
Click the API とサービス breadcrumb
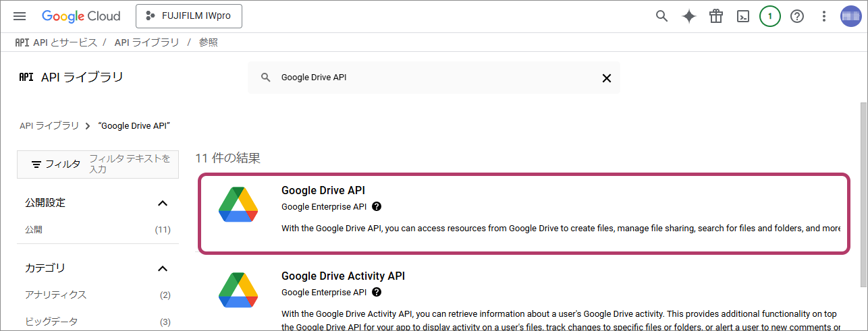[65, 42]
